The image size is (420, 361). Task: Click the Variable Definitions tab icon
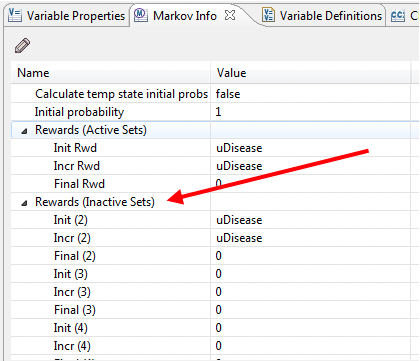[268, 15]
